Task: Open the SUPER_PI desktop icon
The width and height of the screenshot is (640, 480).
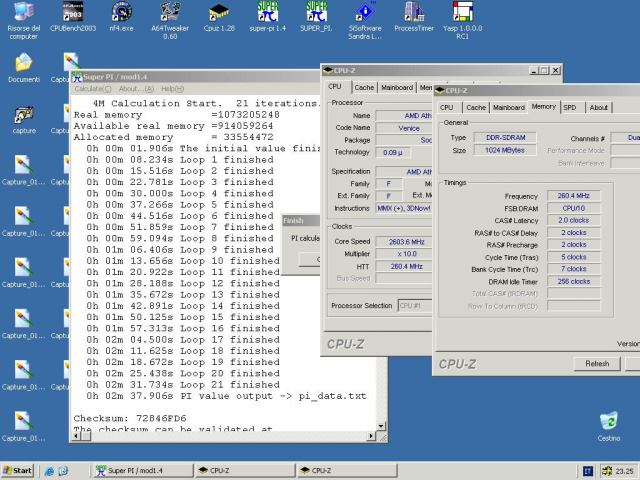Action: pyautogui.click(x=316, y=17)
